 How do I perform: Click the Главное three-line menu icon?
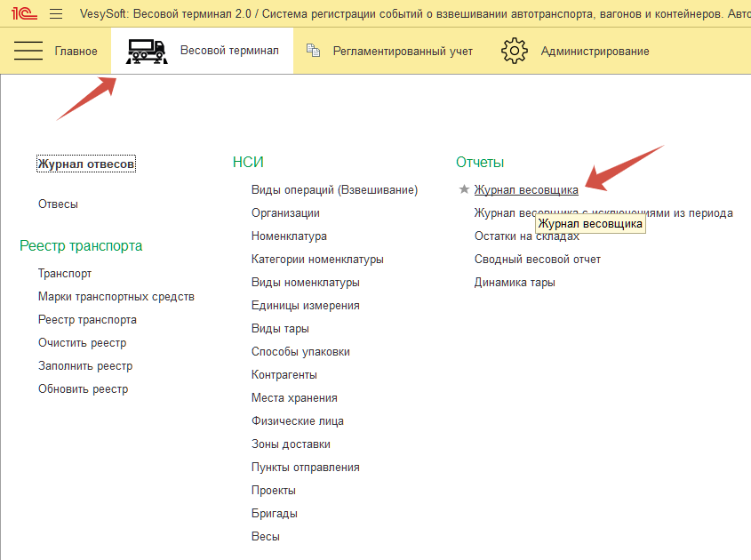28,51
